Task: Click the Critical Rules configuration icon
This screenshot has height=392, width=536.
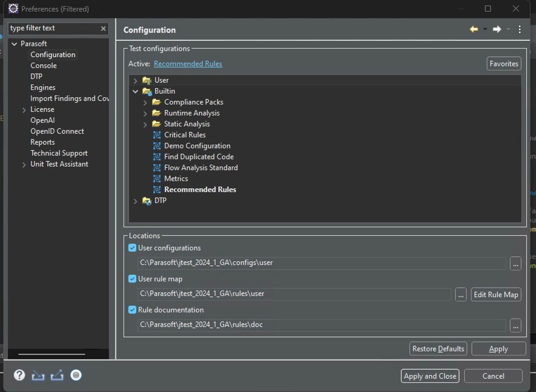Action: (157, 135)
